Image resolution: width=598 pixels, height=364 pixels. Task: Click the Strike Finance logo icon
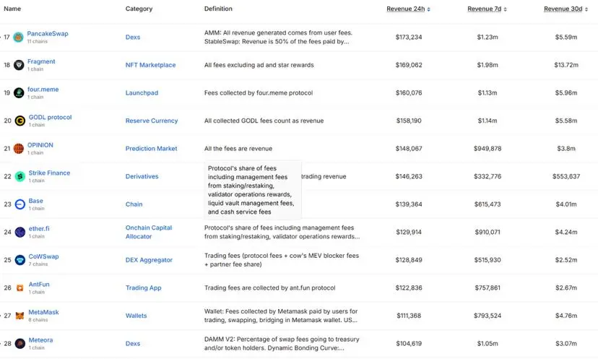pyautogui.click(x=19, y=176)
